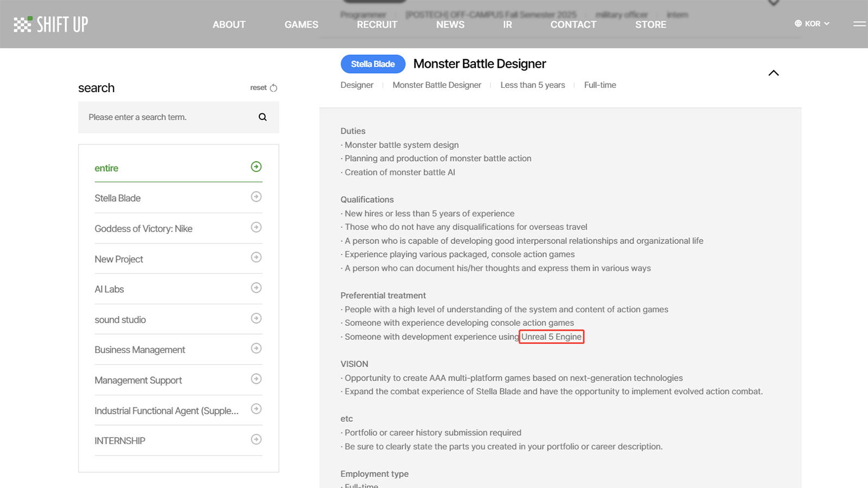Click the Designer tag under the title
Screen dimensions: 868x488
(x=357, y=85)
